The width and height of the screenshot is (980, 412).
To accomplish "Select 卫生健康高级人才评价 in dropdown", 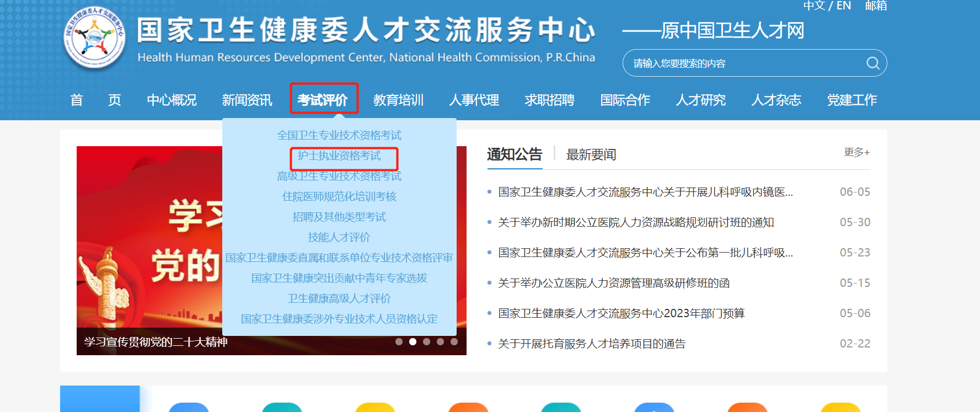I will tap(339, 298).
